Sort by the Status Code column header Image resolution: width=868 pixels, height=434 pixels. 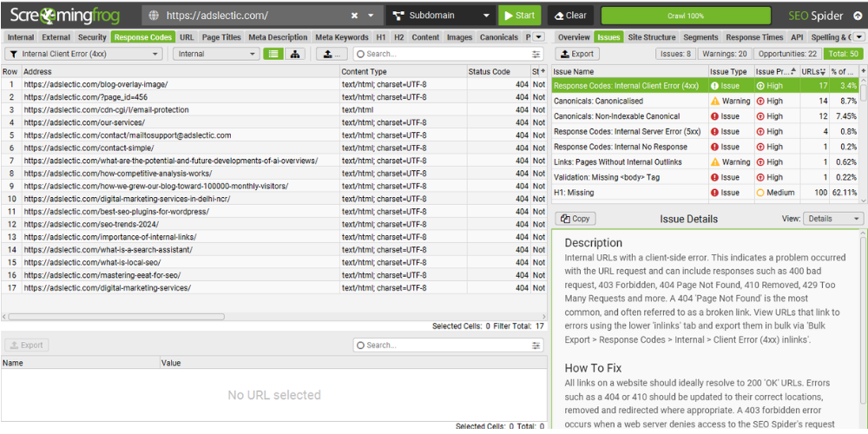coord(498,71)
